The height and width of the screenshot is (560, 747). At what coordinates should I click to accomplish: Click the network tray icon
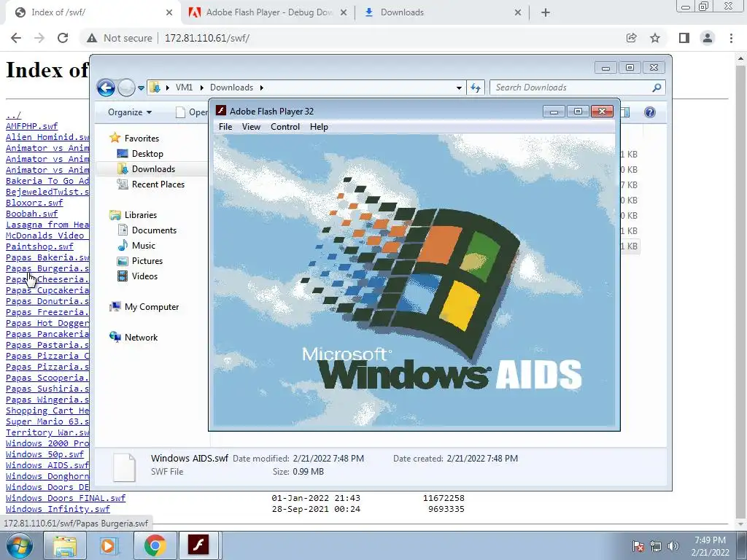point(656,546)
